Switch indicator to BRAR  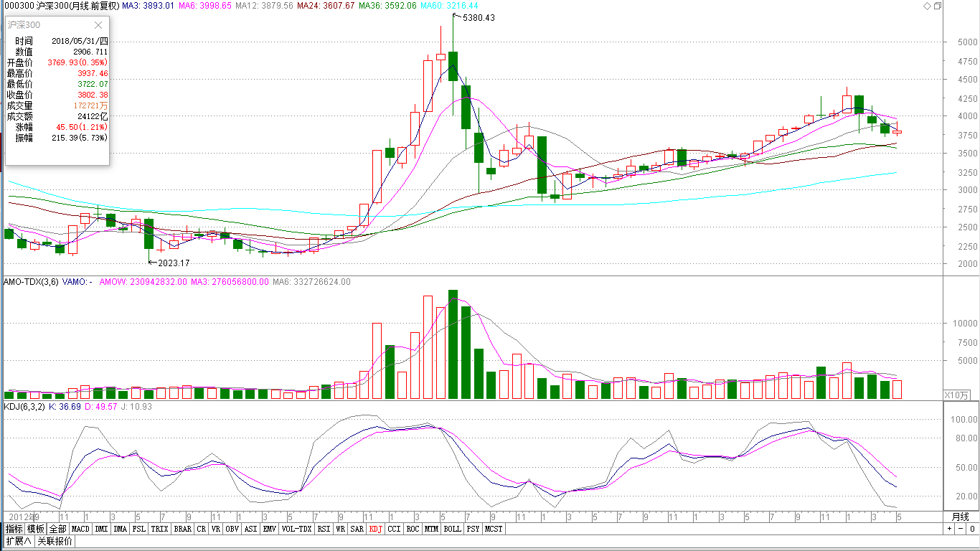(183, 529)
